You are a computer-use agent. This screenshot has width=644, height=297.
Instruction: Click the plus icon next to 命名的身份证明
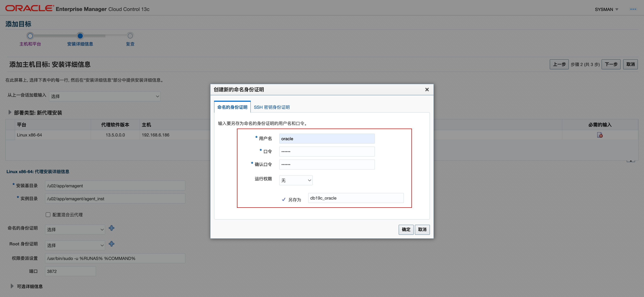112,228
